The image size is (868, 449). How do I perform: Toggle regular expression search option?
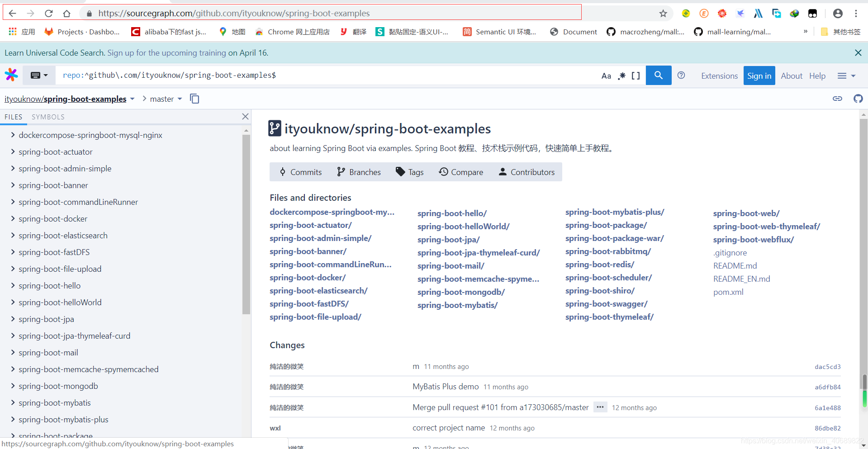click(622, 76)
